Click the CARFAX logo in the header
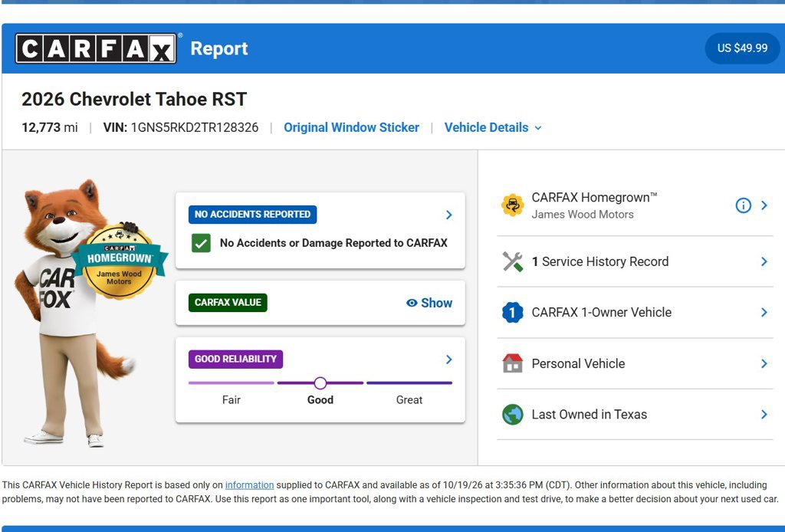 (x=96, y=48)
